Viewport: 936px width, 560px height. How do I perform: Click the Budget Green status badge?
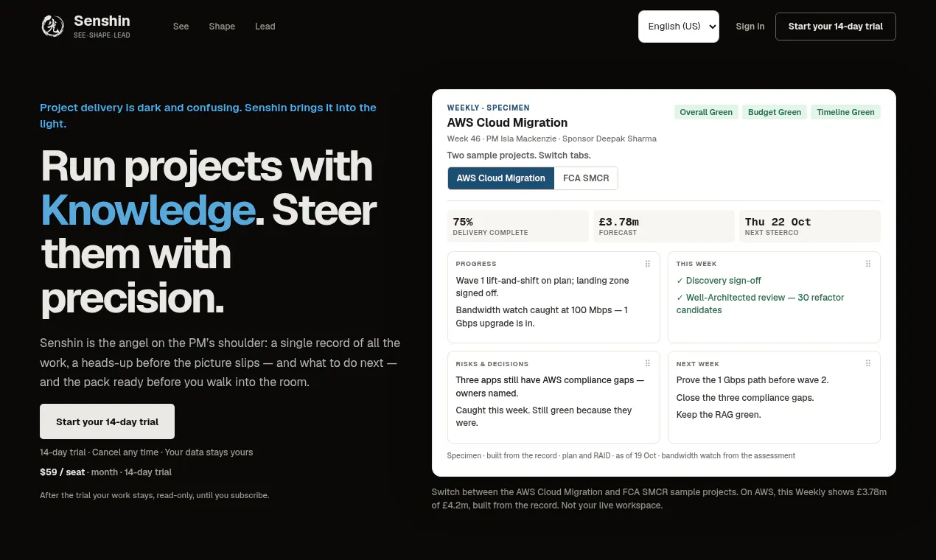[775, 112]
